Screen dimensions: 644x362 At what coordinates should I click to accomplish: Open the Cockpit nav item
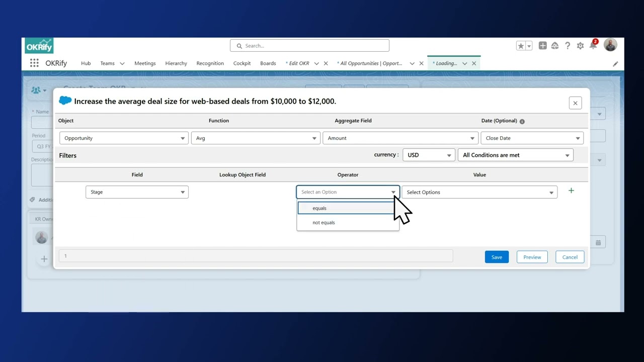pyautogui.click(x=242, y=63)
